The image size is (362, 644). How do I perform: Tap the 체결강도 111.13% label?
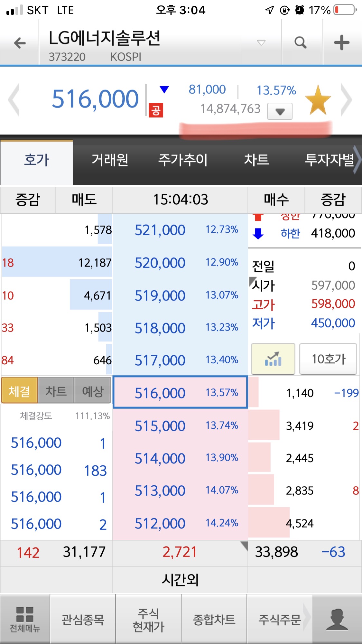pyautogui.click(x=65, y=416)
